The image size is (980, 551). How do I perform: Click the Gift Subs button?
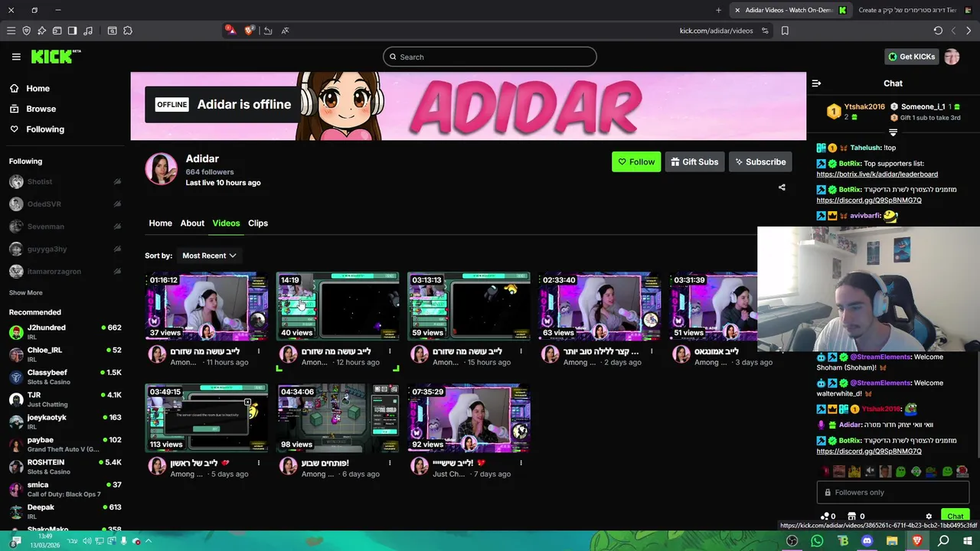(x=694, y=161)
